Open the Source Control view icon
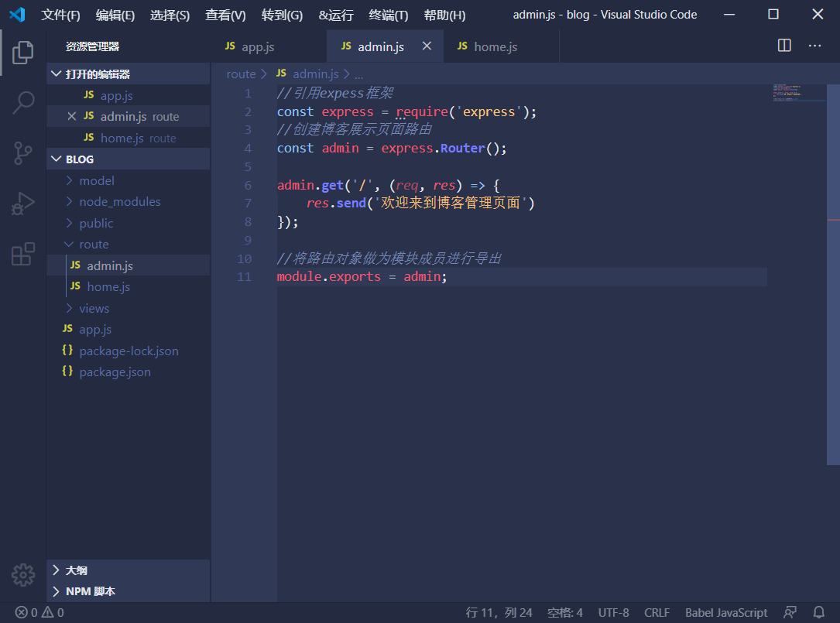 [23, 153]
